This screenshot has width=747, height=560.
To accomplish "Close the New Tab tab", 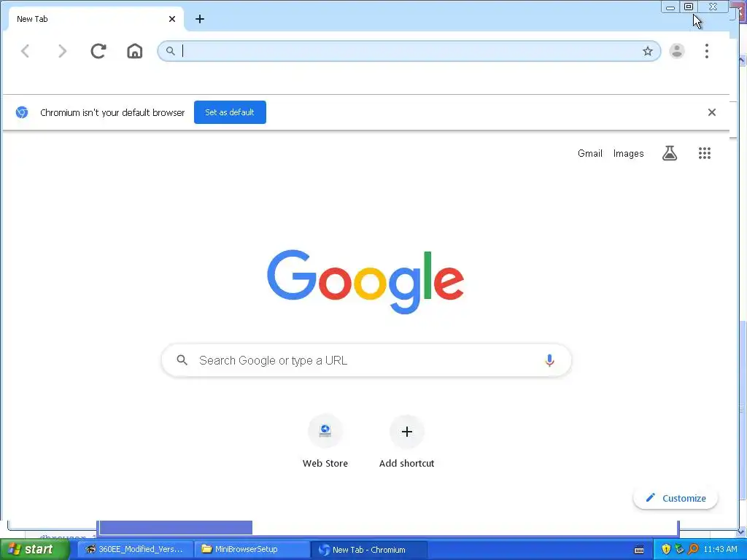I will pyautogui.click(x=172, y=19).
